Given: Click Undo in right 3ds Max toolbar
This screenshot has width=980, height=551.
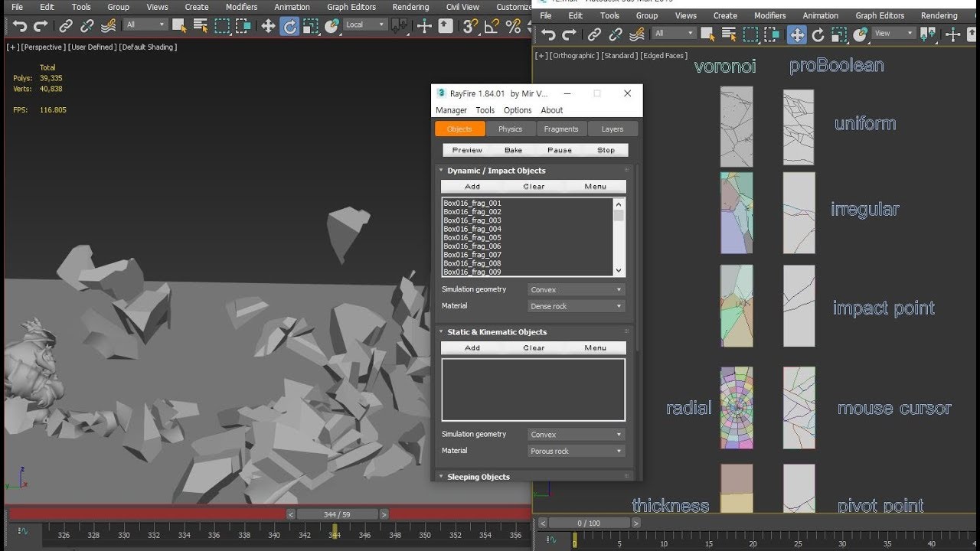Looking at the screenshot, I should [x=549, y=34].
